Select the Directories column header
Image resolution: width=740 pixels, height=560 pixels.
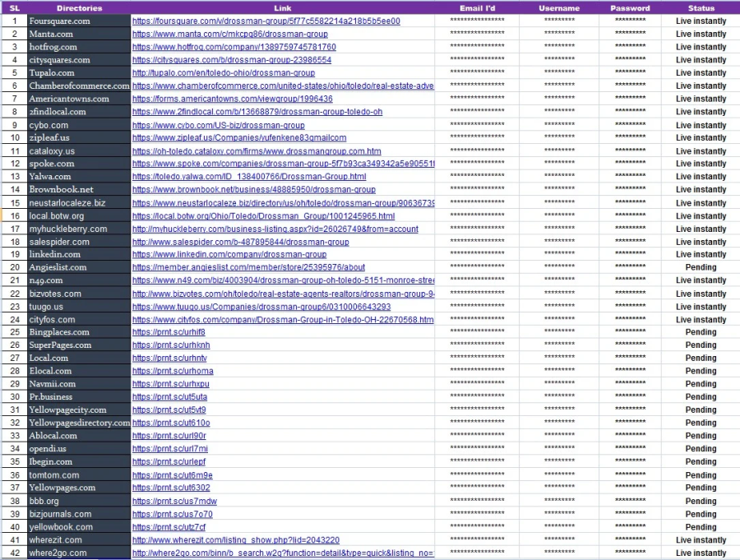pos(79,8)
